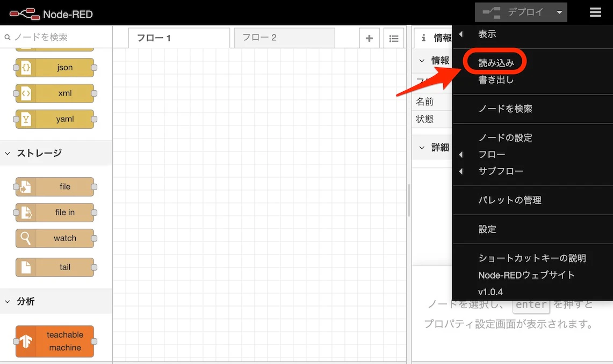613x364 pixels.
Task: Pick the file in node icon
Action: coord(26,213)
